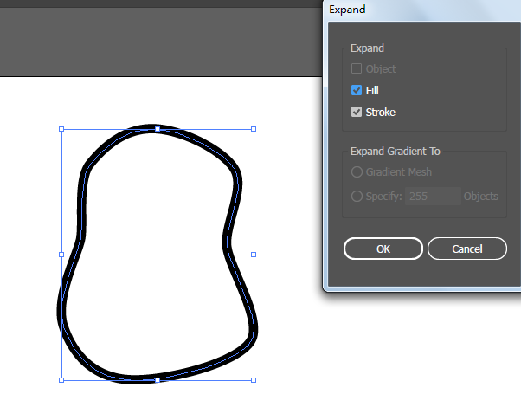Click the dark gray area above the artboard

coord(156,43)
